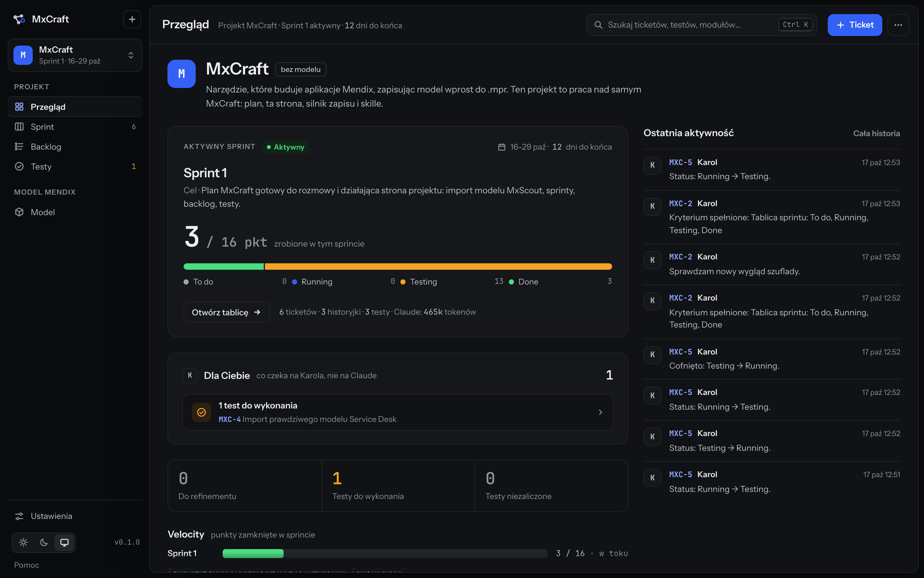Click the Running status legend
This screenshot has width=924, height=578.
343,281
